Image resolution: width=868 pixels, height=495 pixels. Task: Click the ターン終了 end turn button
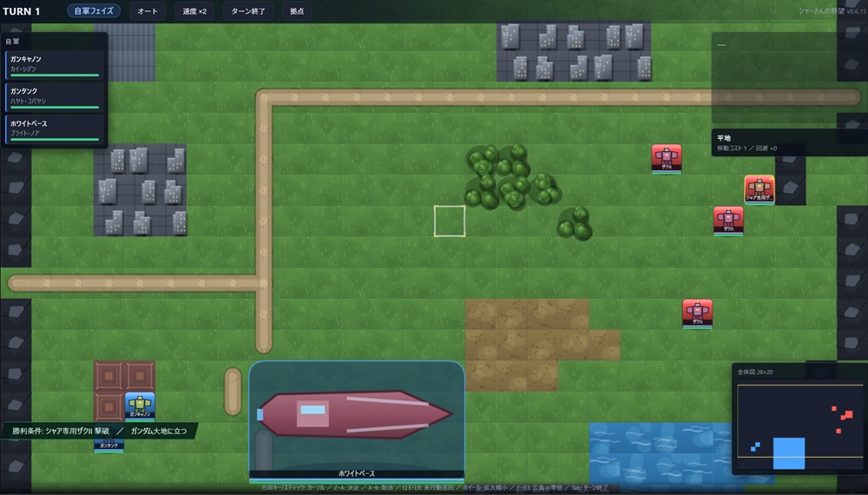pos(248,11)
